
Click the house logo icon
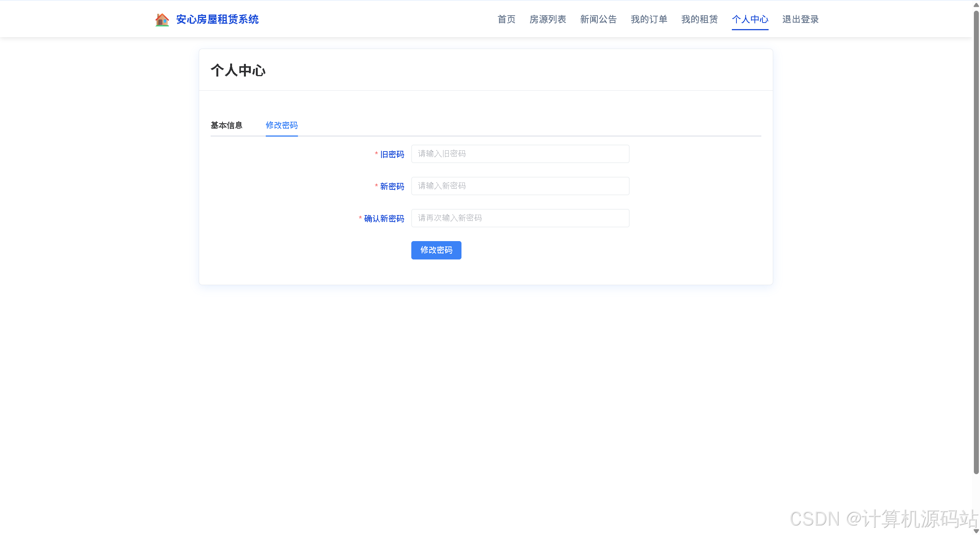pos(162,20)
